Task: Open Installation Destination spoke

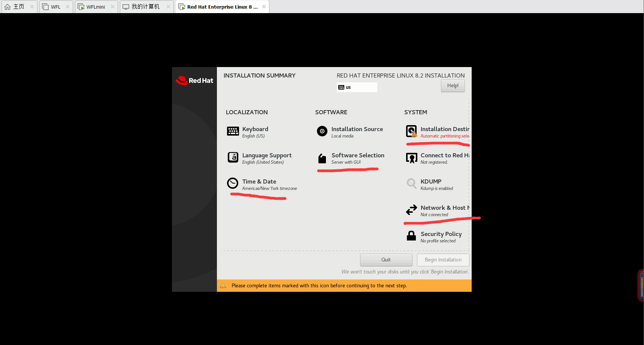Action: click(x=445, y=129)
